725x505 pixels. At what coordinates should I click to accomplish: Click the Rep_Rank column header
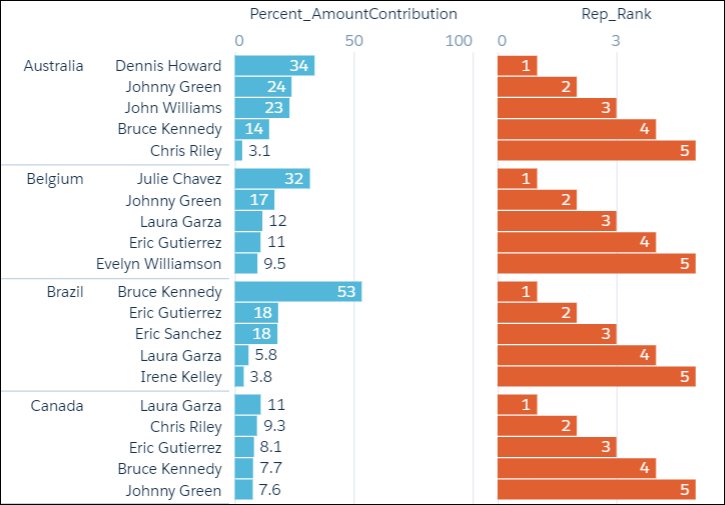(x=616, y=14)
